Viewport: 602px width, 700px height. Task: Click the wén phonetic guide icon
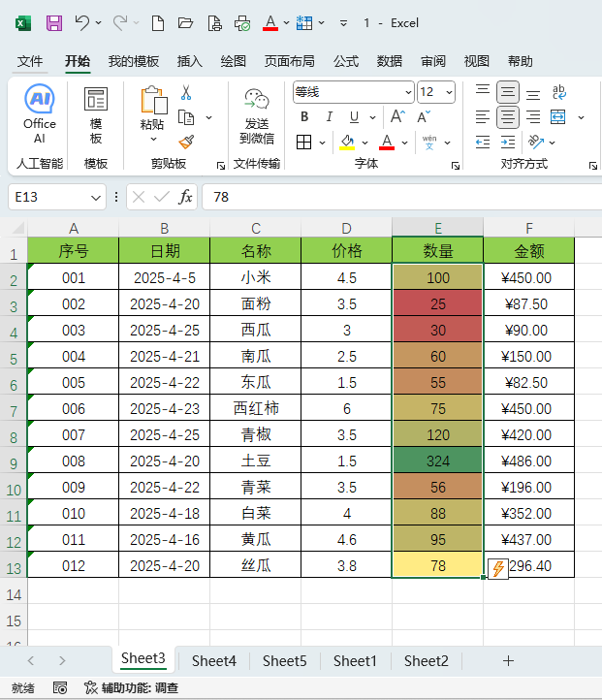click(429, 143)
